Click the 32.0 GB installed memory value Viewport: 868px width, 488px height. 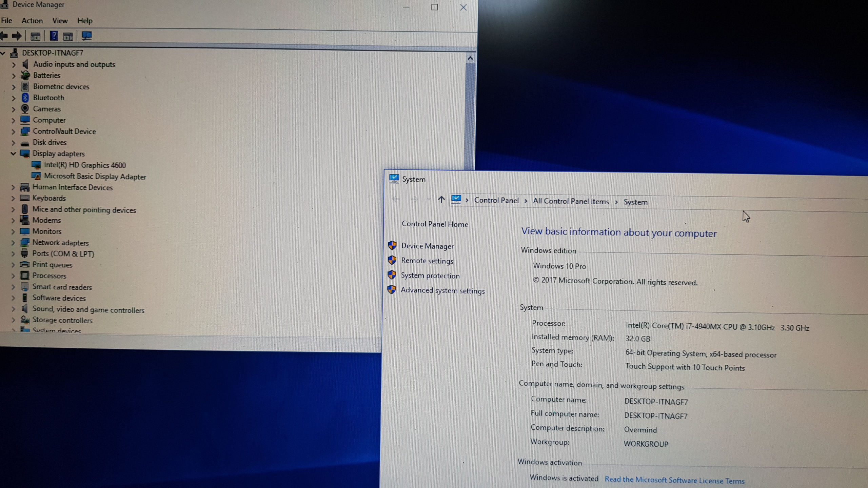pyautogui.click(x=638, y=339)
